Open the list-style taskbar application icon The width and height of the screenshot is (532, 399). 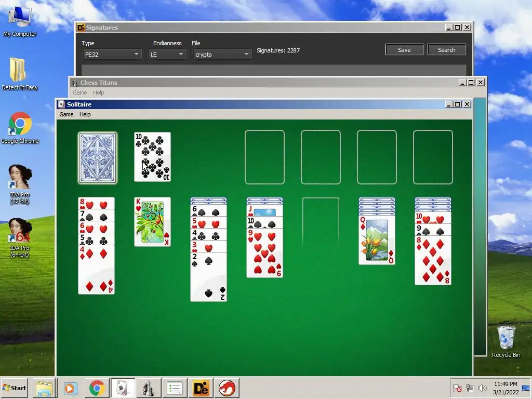pyautogui.click(x=175, y=388)
